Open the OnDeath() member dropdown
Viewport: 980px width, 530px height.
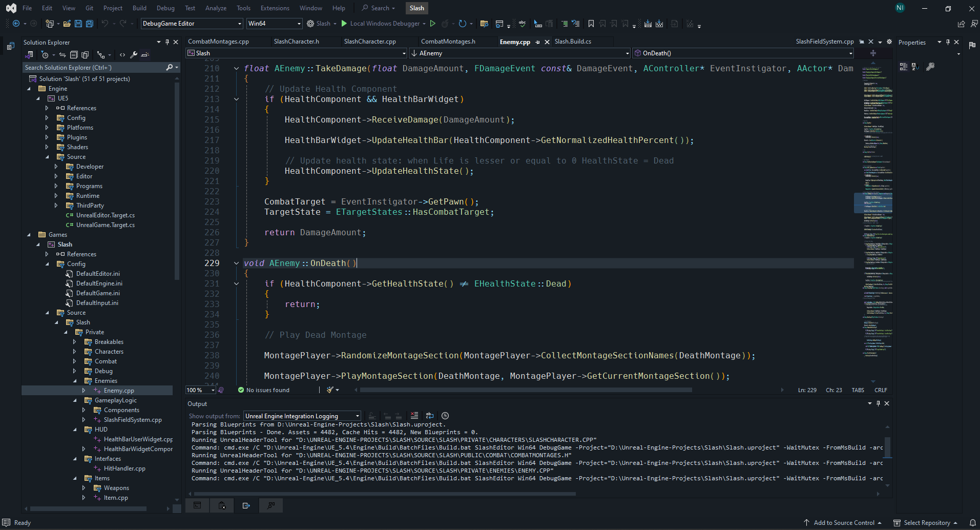coord(743,53)
